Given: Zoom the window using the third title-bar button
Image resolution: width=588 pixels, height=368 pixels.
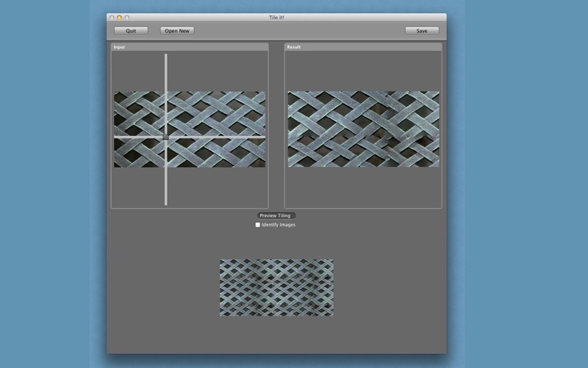Looking at the screenshot, I should [126, 17].
